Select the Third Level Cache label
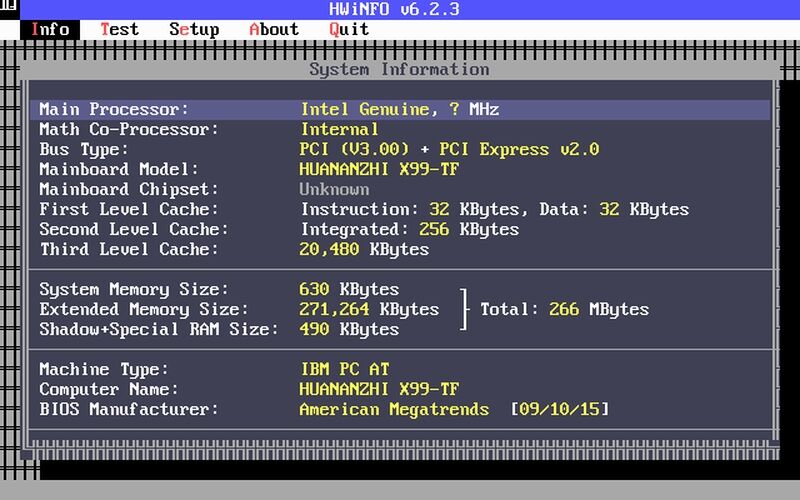Image resolution: width=800 pixels, height=500 pixels. (129, 249)
